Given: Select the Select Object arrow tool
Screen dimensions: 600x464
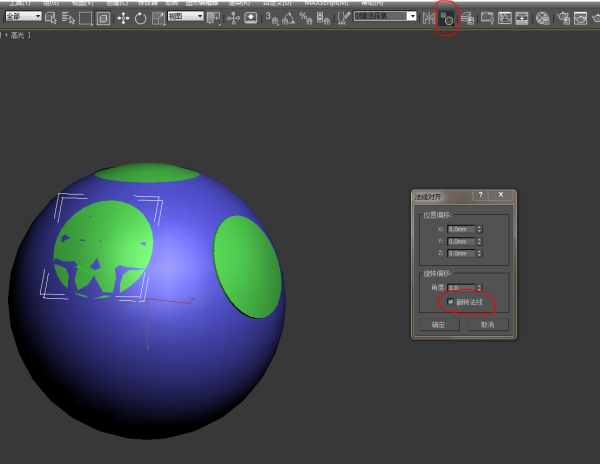Looking at the screenshot, I should (51, 18).
